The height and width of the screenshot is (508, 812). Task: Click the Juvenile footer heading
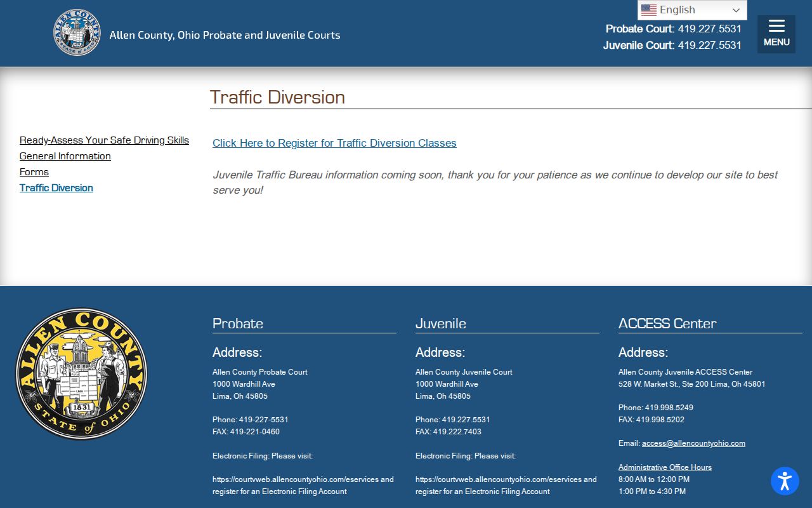(441, 323)
